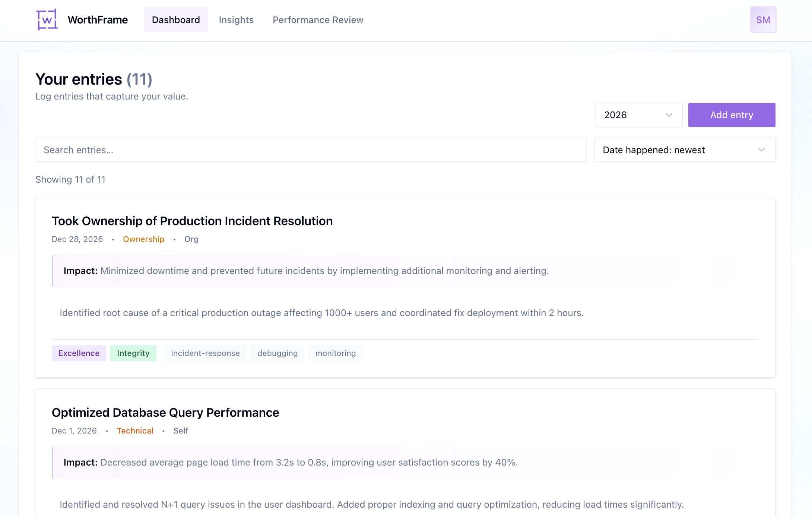Open the SM profile avatar menu
Screen dimensions: 812x517
click(763, 19)
